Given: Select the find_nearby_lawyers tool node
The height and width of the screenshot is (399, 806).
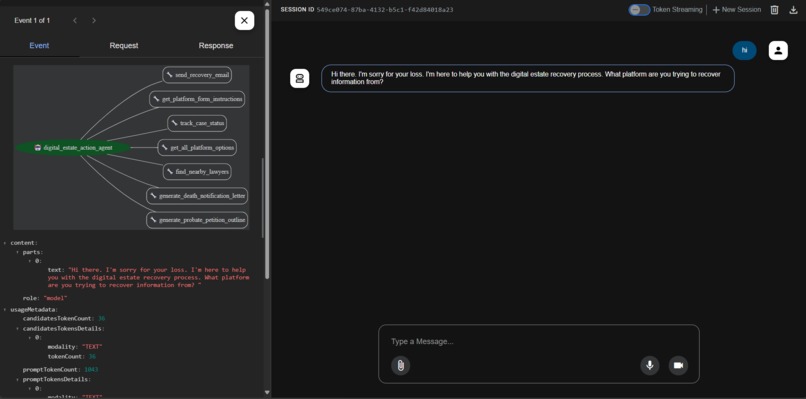Looking at the screenshot, I should [x=197, y=172].
